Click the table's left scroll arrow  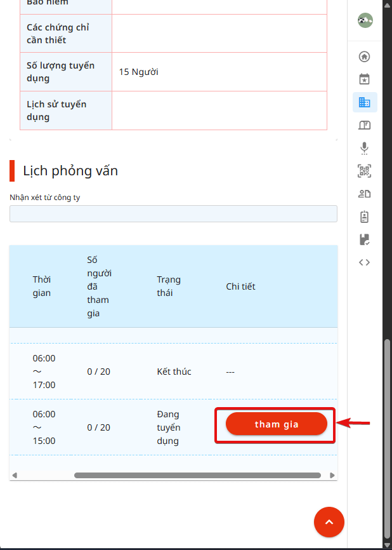click(15, 475)
